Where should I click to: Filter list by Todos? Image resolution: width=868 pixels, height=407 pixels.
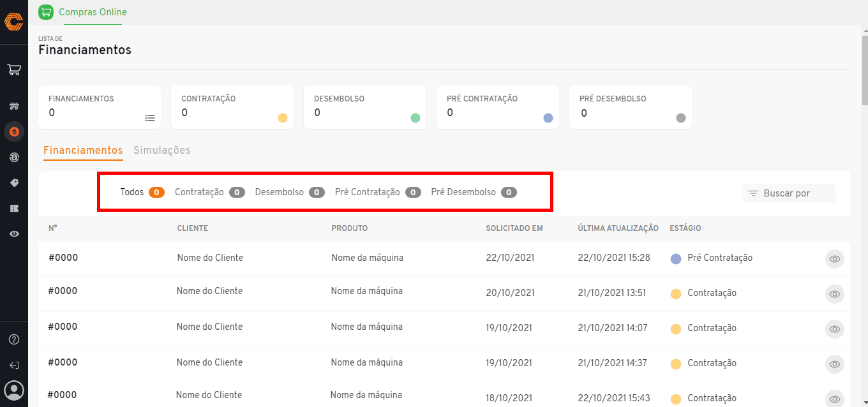tap(142, 192)
